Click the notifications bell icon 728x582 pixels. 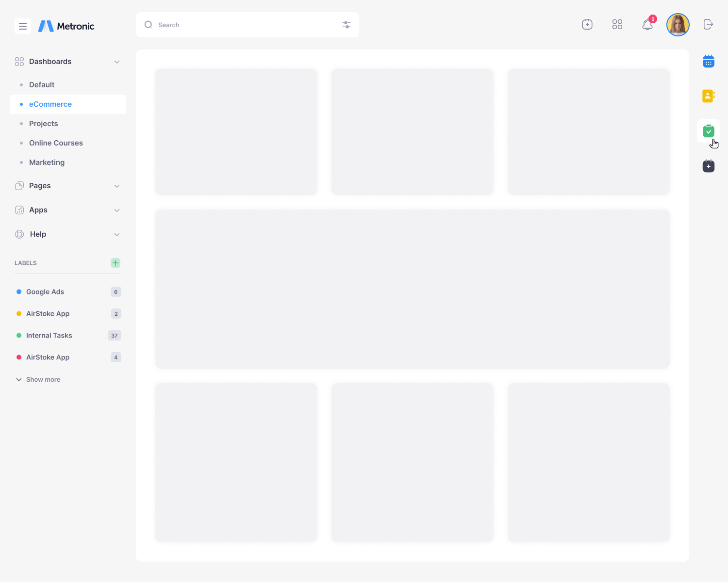tap(647, 25)
